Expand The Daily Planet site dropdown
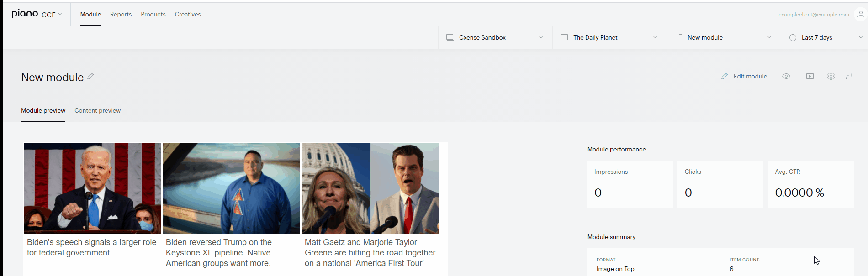Viewport: 868px width, 276px height. point(609,37)
